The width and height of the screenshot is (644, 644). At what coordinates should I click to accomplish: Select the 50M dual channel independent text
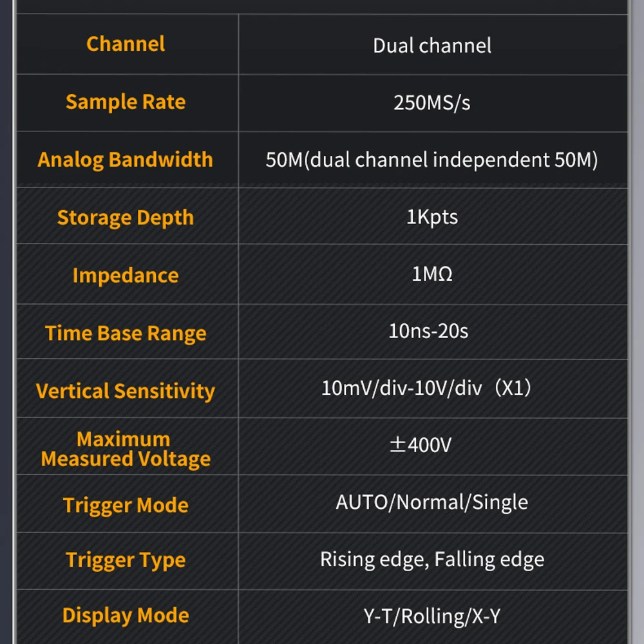(x=432, y=160)
